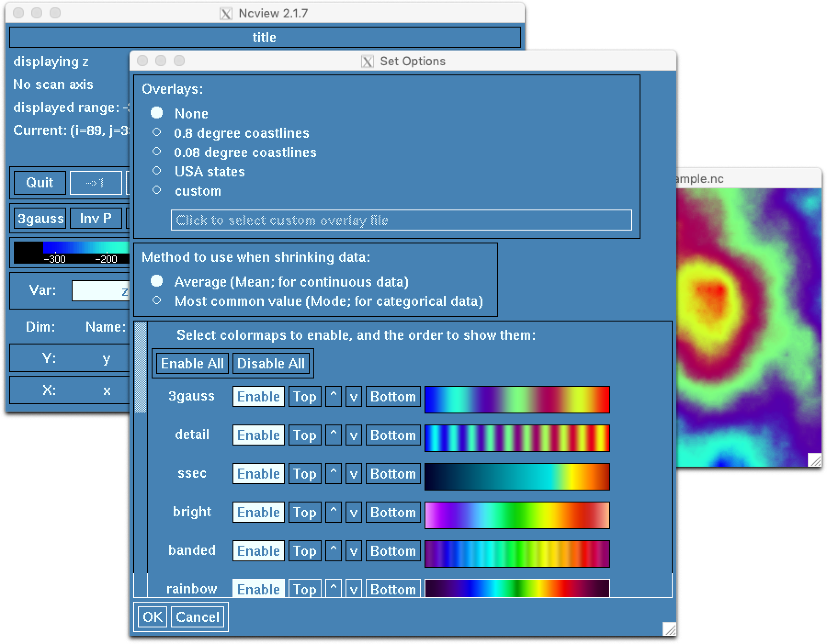The width and height of the screenshot is (827, 644).
Task: Click the colormap list scrollbar thumb
Action: tap(141, 367)
